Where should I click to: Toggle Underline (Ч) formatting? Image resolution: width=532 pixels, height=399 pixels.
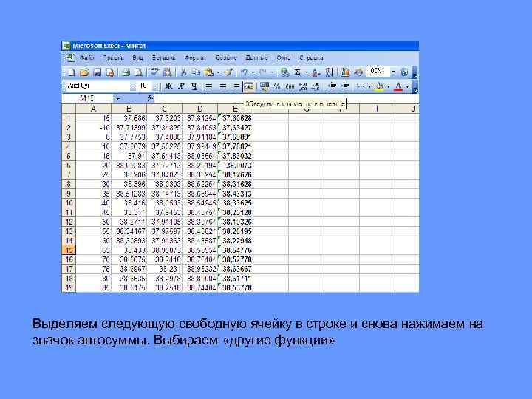click(194, 86)
